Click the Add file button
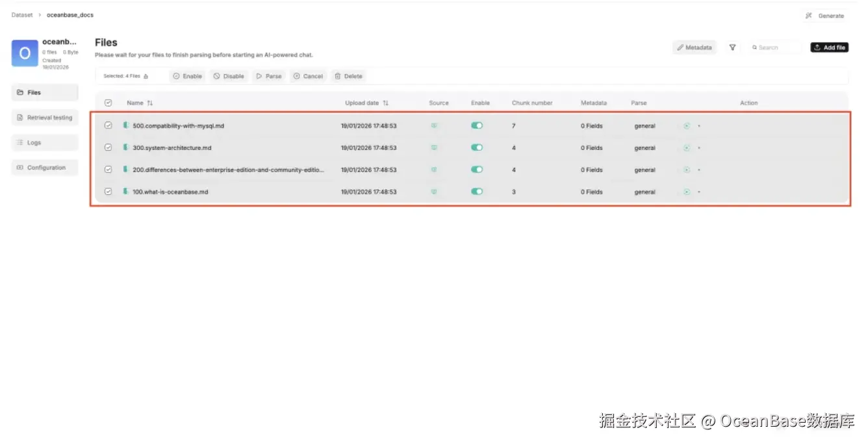This screenshot has width=868, height=443. coord(830,47)
